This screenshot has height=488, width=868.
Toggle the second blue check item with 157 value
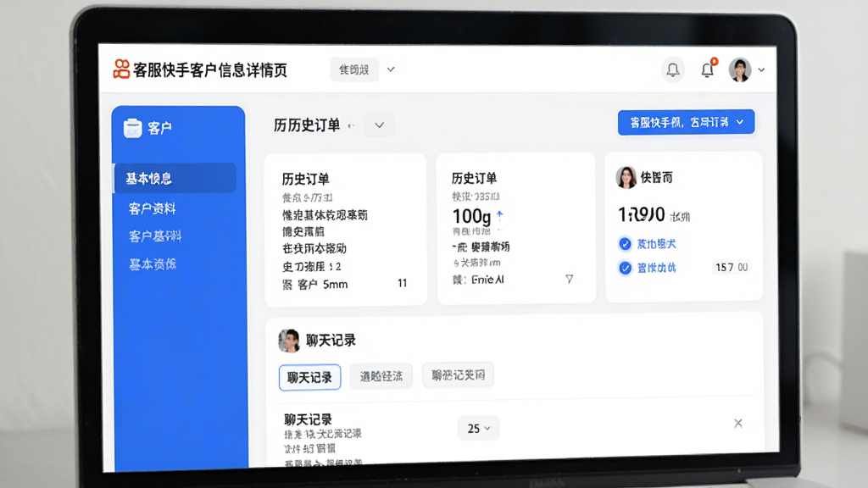point(625,268)
